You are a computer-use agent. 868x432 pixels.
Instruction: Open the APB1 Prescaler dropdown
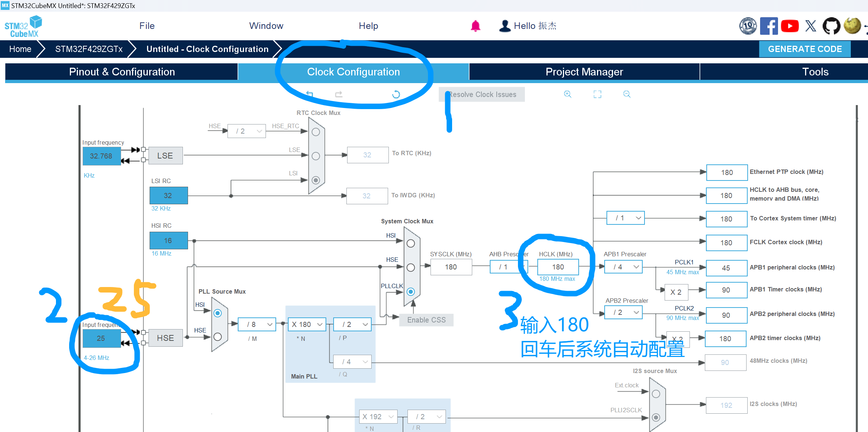pyautogui.click(x=623, y=267)
